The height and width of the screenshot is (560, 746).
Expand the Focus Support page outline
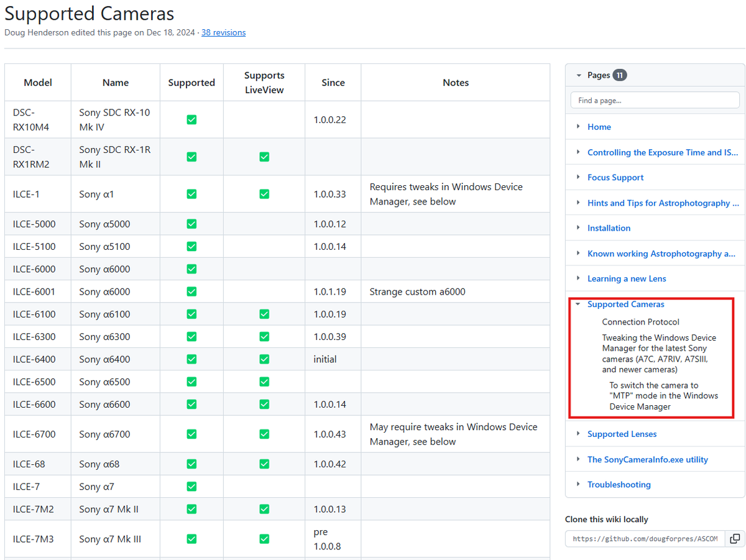pos(578,178)
